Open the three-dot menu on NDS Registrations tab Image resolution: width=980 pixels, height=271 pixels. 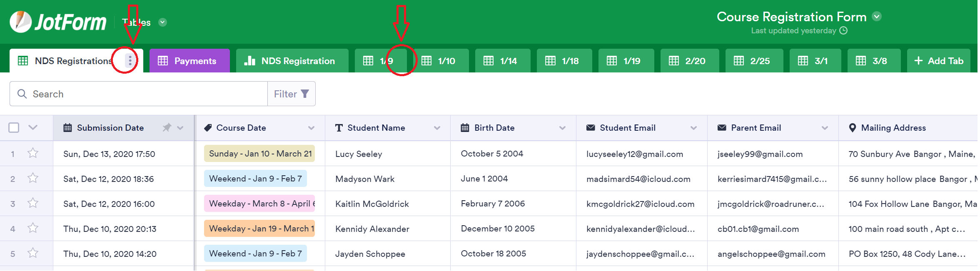point(130,60)
